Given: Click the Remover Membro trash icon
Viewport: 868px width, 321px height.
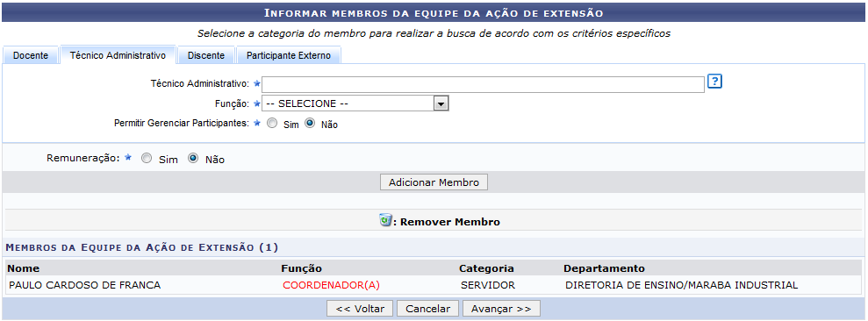Looking at the screenshot, I should pyautogui.click(x=384, y=221).
